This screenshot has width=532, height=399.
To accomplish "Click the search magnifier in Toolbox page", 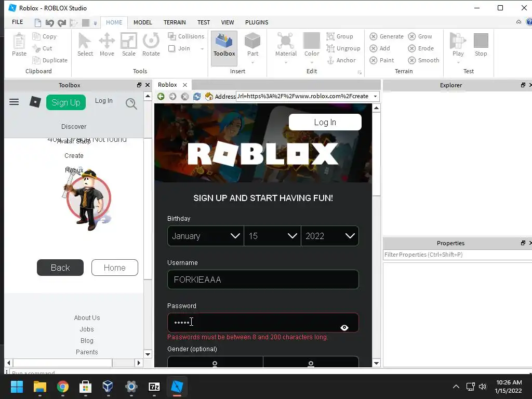I will [x=131, y=103].
